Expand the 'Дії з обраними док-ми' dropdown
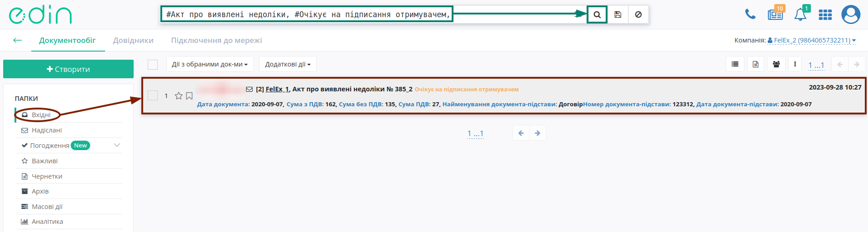The width and height of the screenshot is (868, 232). (x=210, y=64)
